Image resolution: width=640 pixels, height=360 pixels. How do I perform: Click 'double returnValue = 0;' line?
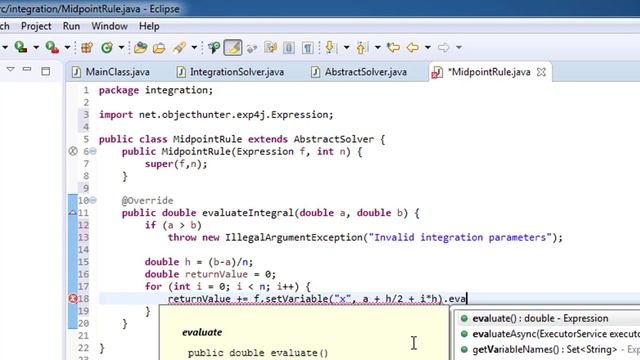pyautogui.click(x=210, y=274)
